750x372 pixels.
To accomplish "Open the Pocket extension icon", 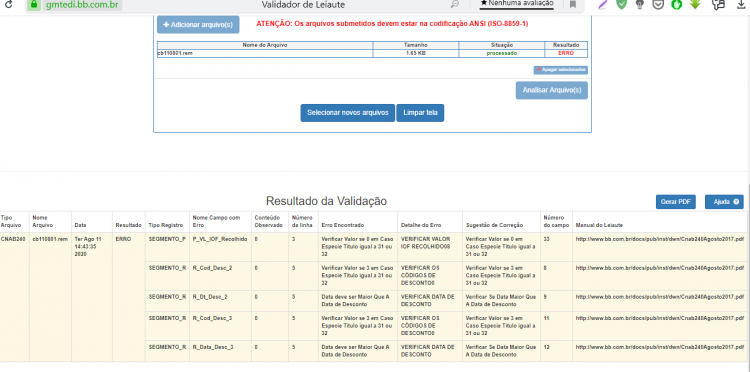I will pyautogui.click(x=658, y=4).
